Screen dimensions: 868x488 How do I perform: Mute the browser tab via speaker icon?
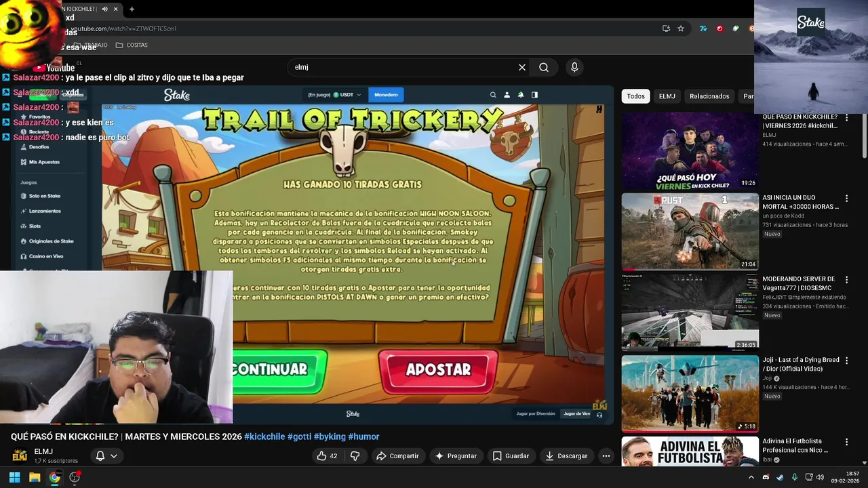[104, 9]
